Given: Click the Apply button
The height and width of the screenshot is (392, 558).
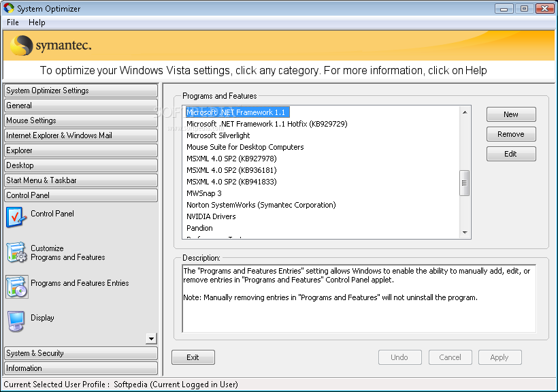Looking at the screenshot, I should pos(500,357).
